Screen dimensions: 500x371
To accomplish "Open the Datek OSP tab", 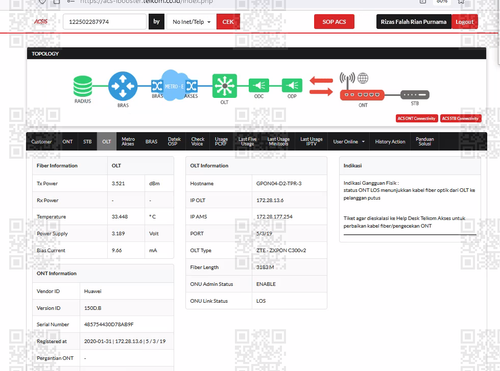I will [174, 142].
